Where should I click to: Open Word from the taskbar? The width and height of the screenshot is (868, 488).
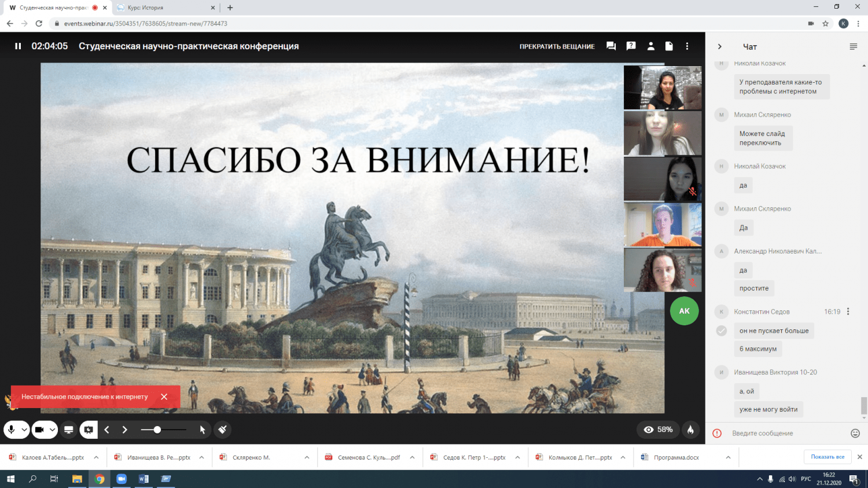tap(144, 479)
